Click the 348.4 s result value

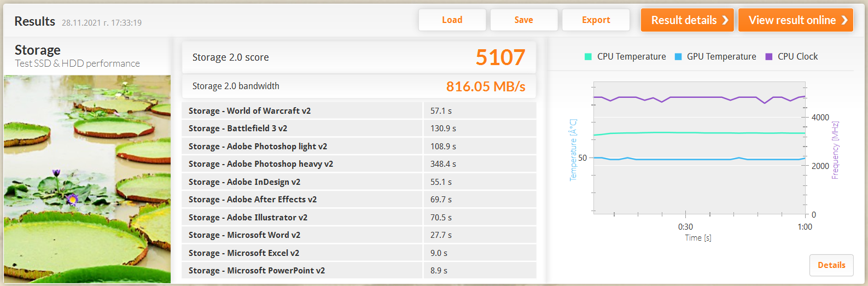pyautogui.click(x=443, y=164)
